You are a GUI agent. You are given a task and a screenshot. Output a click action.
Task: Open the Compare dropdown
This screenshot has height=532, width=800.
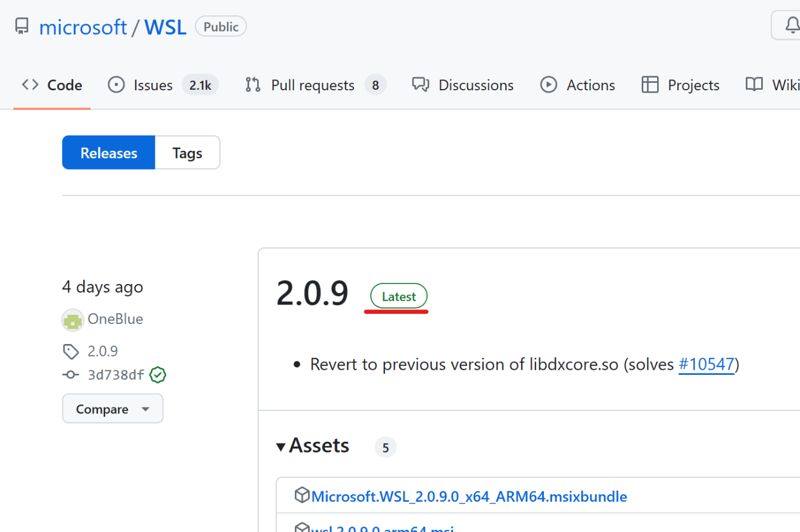pos(113,409)
